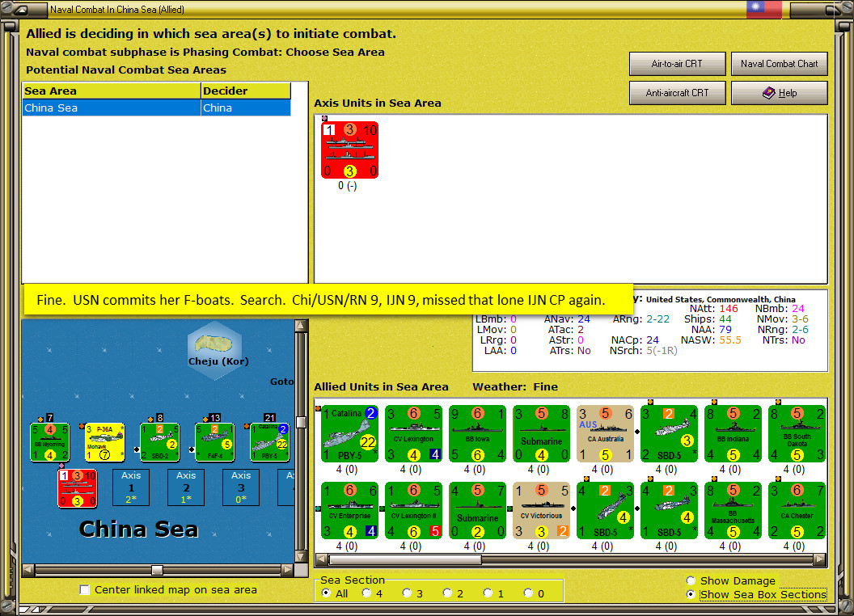This screenshot has width=854, height=616.
Task: Click the Sea Area column header
Action: (x=112, y=91)
